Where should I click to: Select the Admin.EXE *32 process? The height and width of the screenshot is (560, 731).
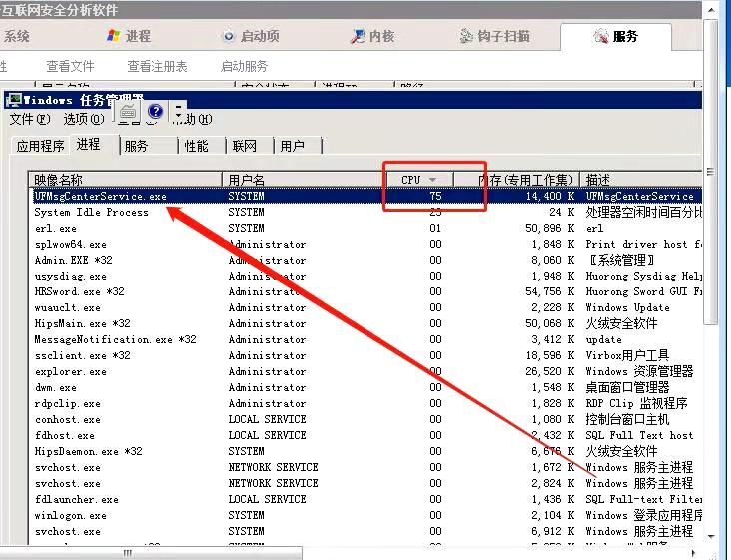365,260
